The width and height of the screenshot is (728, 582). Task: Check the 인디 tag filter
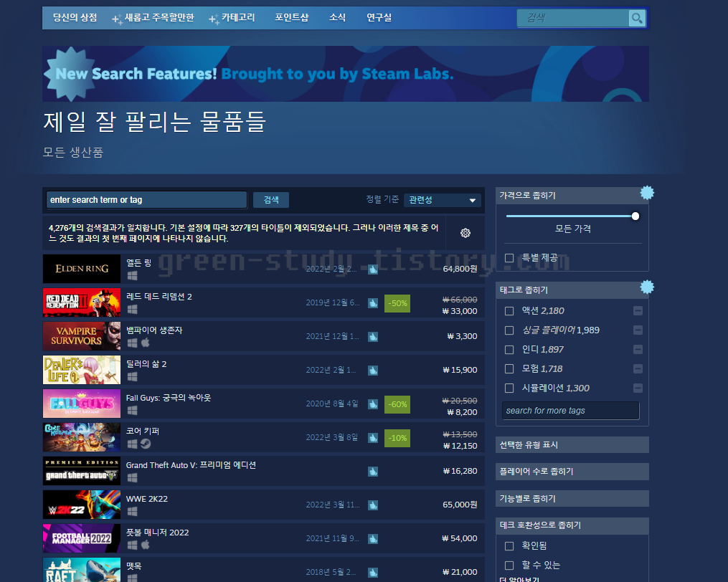click(x=509, y=350)
